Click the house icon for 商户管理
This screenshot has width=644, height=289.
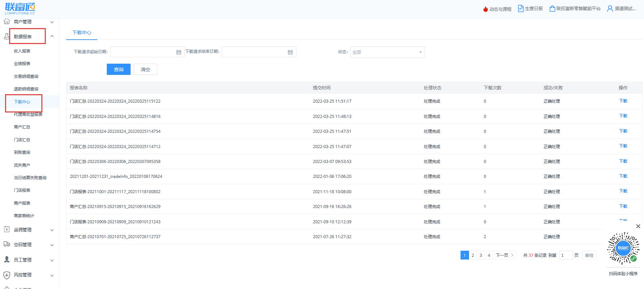[x=6, y=22]
